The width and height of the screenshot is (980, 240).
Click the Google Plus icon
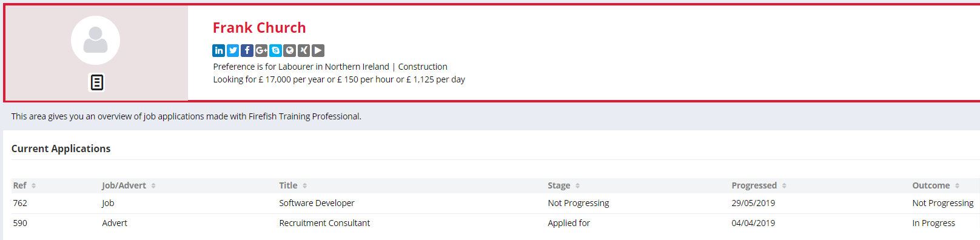pos(261,50)
